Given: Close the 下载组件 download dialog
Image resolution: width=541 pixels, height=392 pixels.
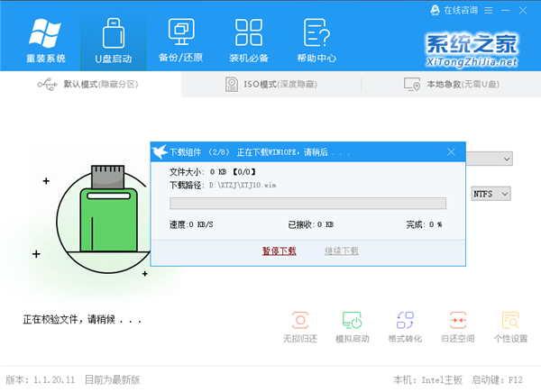Looking at the screenshot, I should coord(452,151).
